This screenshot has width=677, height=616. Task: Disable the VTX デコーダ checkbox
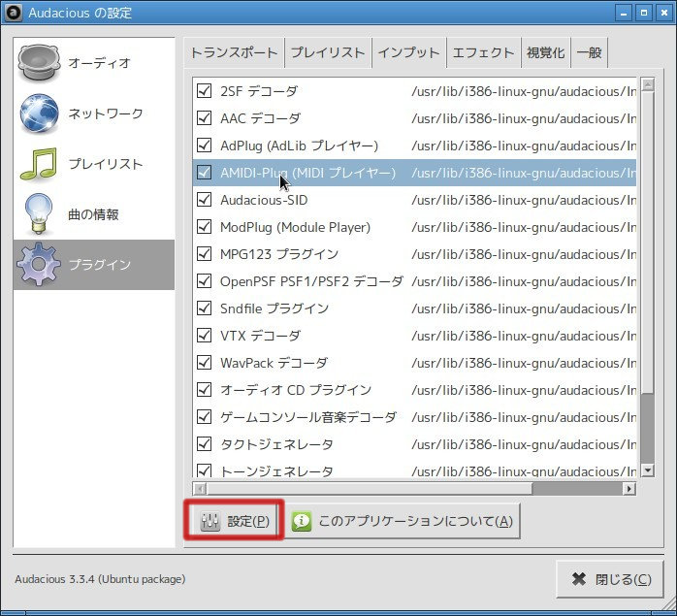tap(204, 336)
